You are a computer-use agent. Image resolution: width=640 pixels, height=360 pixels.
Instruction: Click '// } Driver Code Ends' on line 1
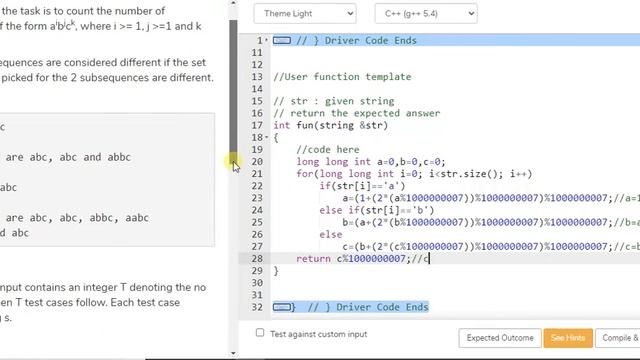[356, 40]
